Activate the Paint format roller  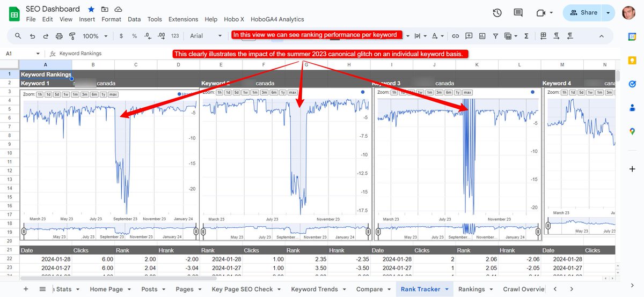[72, 36]
